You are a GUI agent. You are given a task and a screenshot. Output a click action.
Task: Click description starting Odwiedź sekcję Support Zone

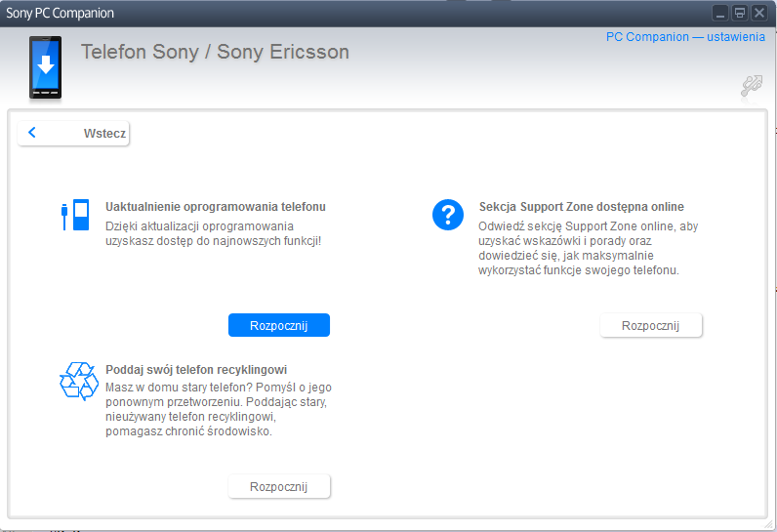(x=589, y=248)
